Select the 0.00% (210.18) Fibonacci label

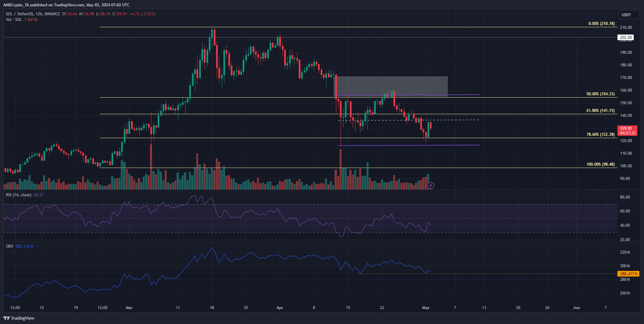(601, 24)
